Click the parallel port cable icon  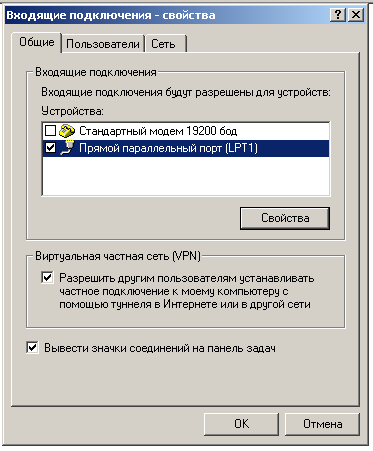[67, 148]
